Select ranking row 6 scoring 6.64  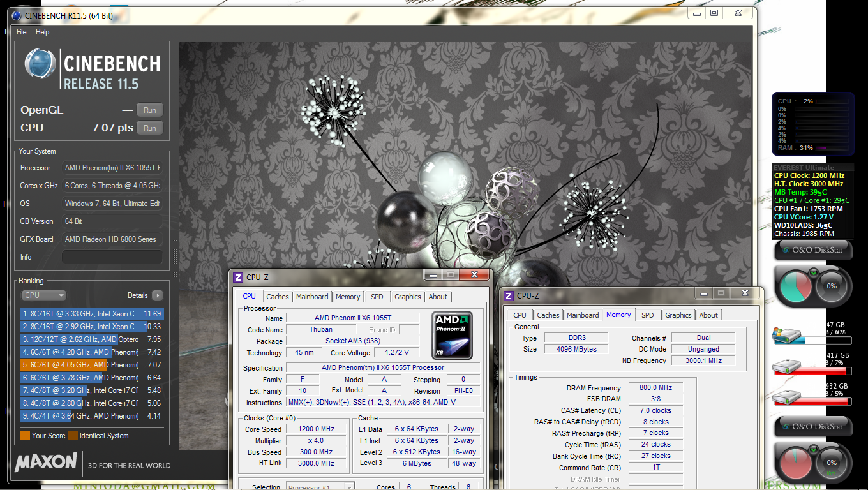92,378
